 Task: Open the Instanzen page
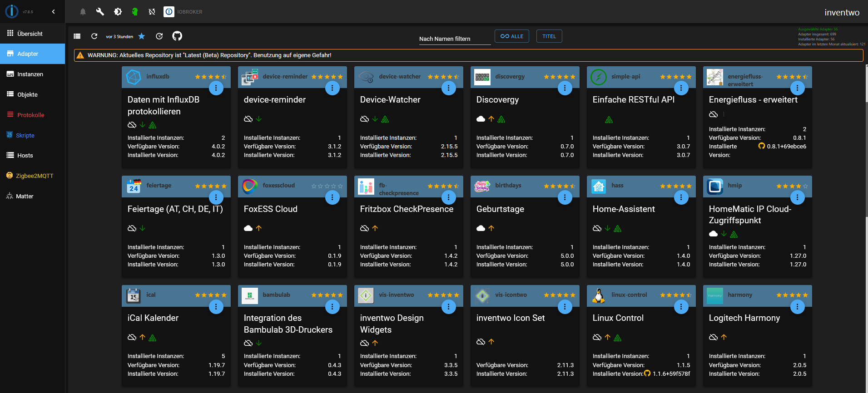click(30, 74)
